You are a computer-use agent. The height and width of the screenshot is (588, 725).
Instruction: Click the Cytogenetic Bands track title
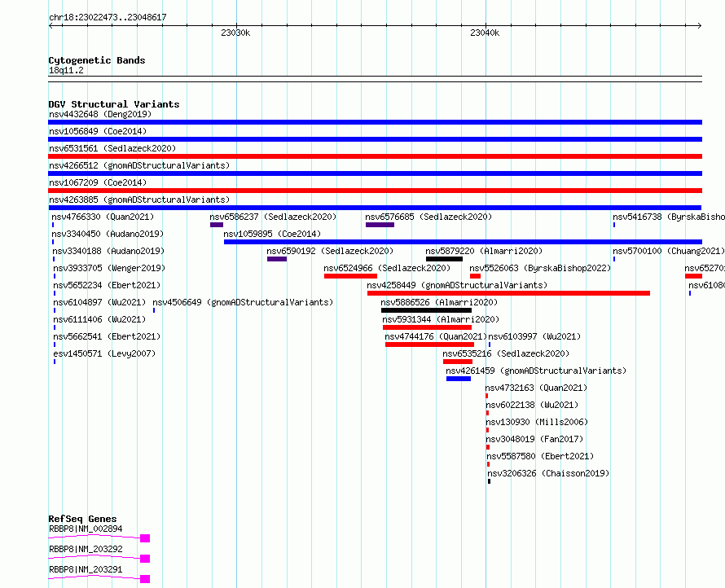pyautogui.click(x=97, y=60)
